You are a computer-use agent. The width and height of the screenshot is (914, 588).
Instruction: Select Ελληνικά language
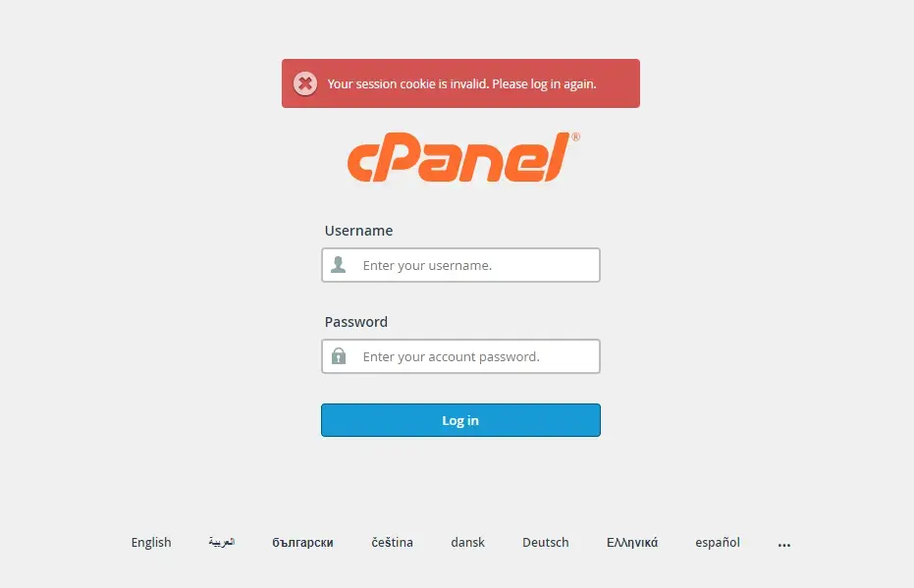tap(632, 543)
